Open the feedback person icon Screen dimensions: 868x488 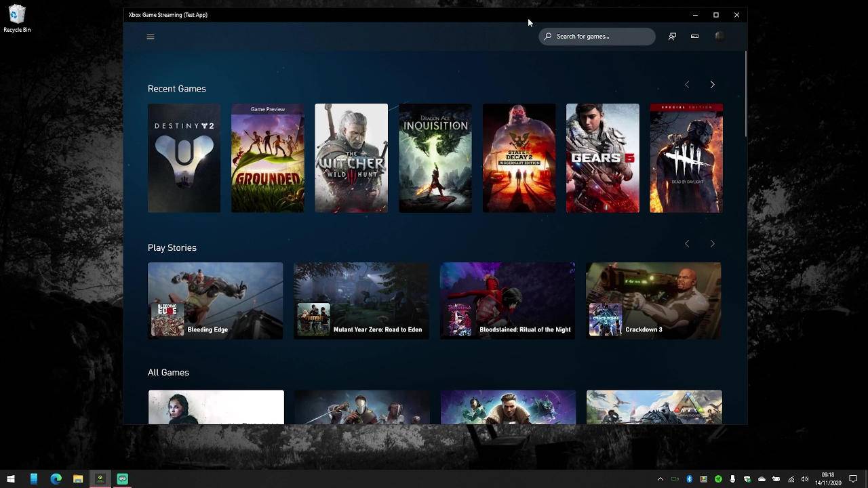672,37
